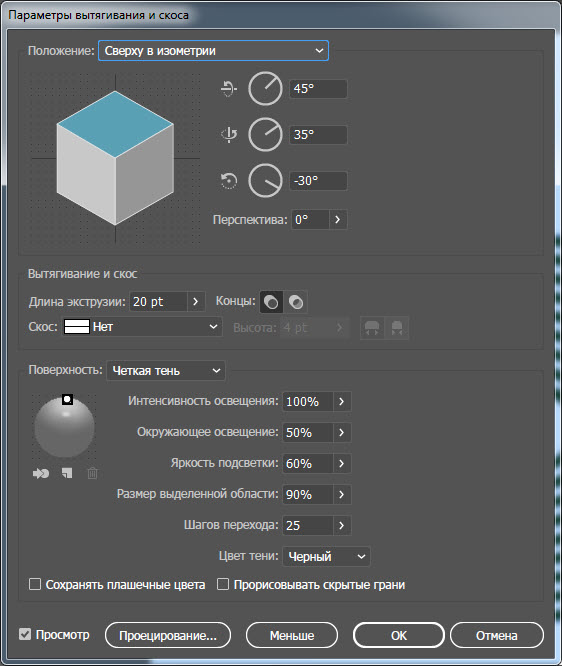The width and height of the screenshot is (562, 666).
Task: Uncheck the Просмотр preview checkbox
Action: (25, 635)
